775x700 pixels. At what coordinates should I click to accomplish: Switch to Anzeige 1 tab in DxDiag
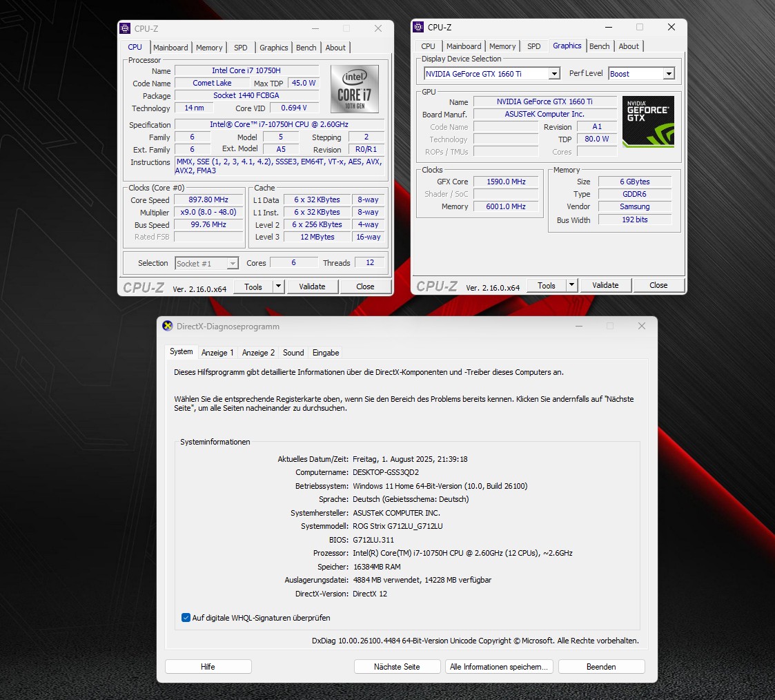click(217, 353)
